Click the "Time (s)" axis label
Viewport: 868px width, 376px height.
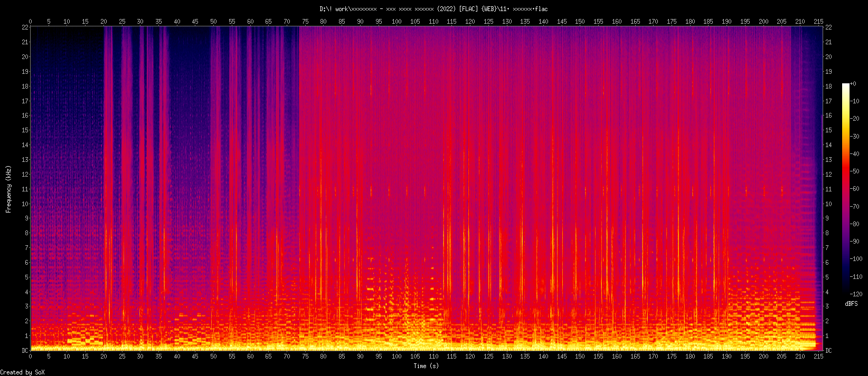pyautogui.click(x=426, y=366)
